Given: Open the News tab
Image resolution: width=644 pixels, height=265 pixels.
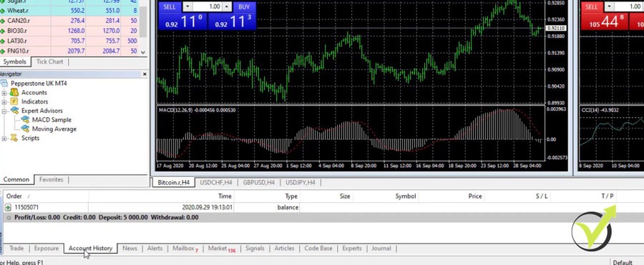Looking at the screenshot, I should (x=130, y=248).
